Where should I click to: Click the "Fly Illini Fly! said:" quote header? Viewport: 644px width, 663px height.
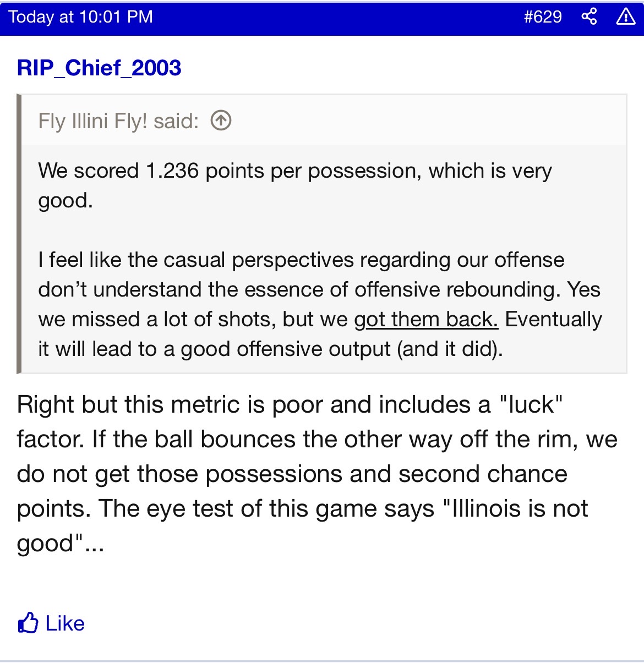tap(118, 121)
